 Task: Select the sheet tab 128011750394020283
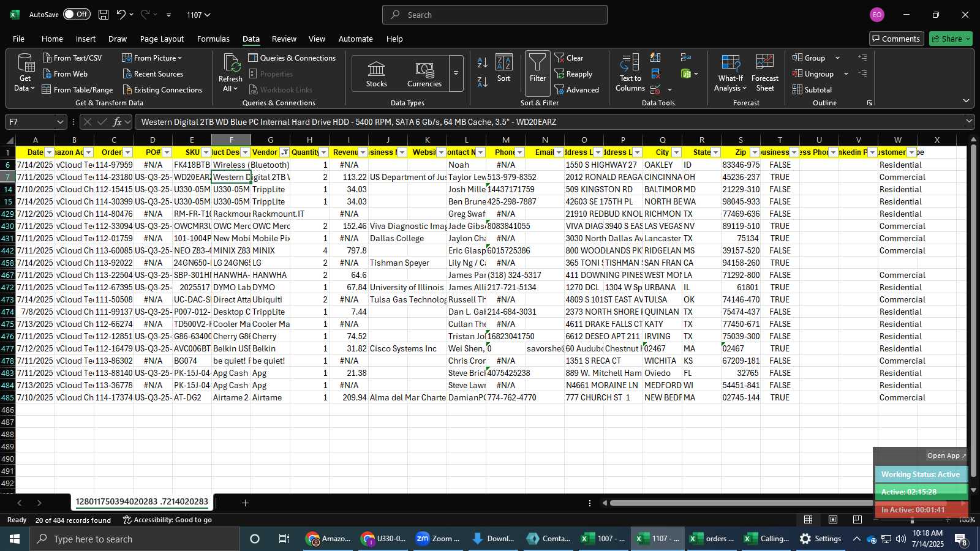[x=142, y=502]
